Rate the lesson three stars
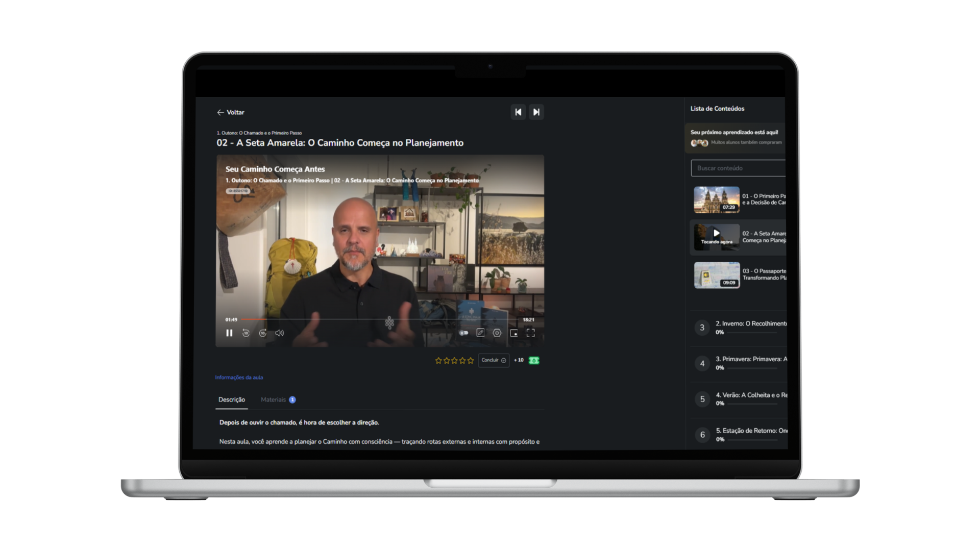 click(x=454, y=360)
